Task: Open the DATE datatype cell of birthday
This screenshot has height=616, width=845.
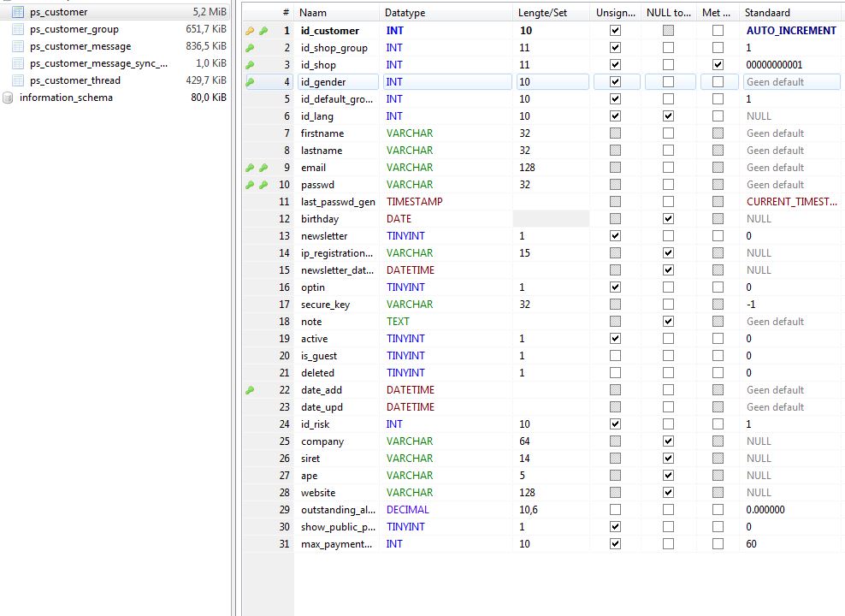Action: click(x=399, y=219)
